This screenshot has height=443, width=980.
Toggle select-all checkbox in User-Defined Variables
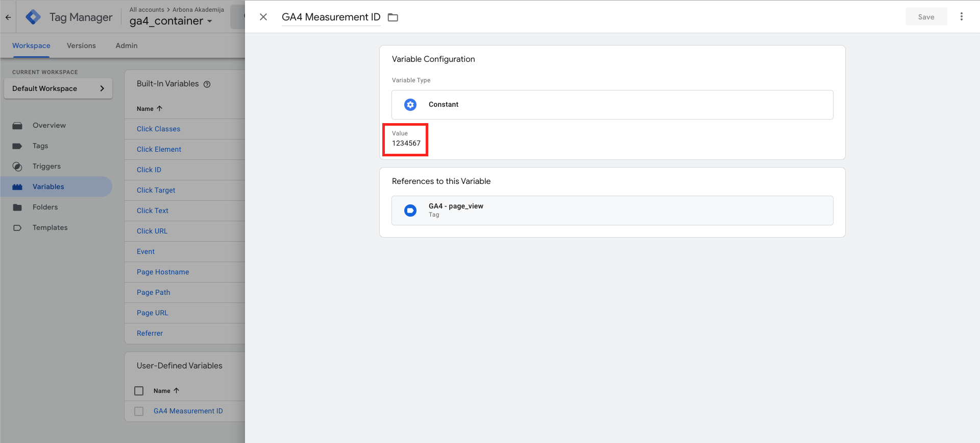tap(139, 391)
